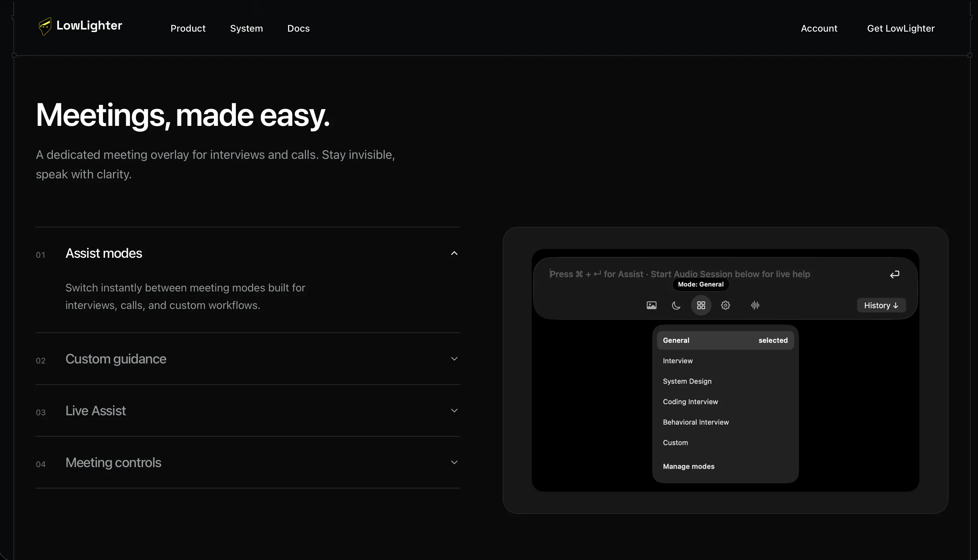Open the modes grid icon
The height and width of the screenshot is (560, 978).
tap(701, 305)
